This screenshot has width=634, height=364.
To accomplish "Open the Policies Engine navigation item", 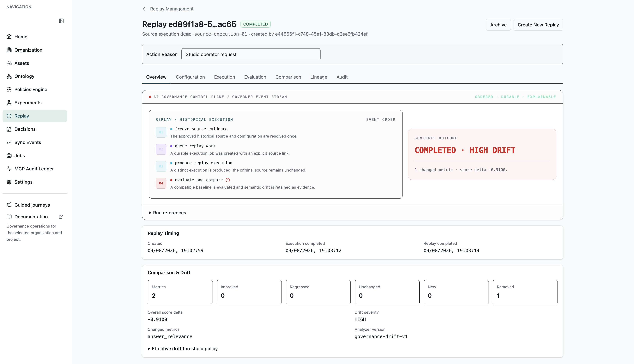I will click(35, 89).
